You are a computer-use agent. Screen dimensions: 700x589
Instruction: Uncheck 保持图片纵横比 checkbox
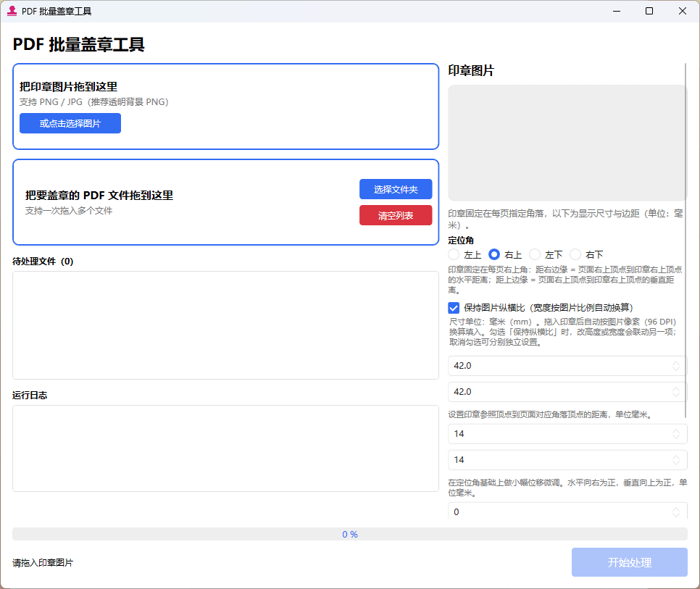[454, 308]
